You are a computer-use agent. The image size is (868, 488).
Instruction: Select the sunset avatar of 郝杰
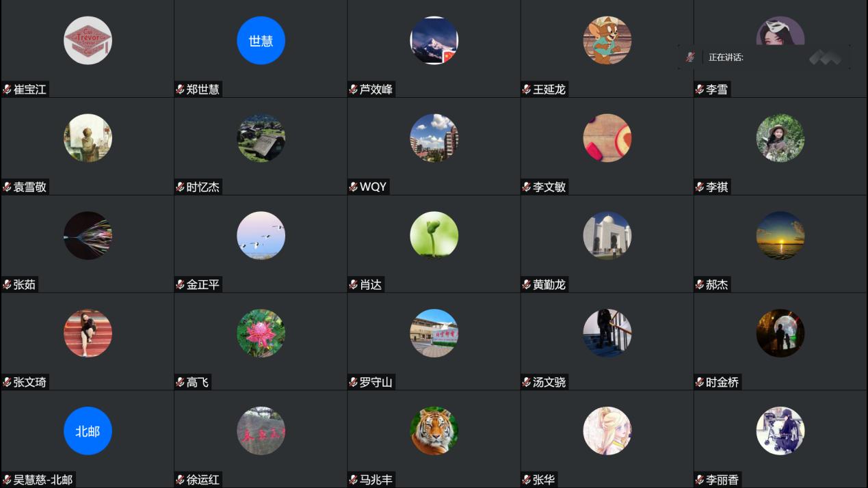tap(780, 236)
